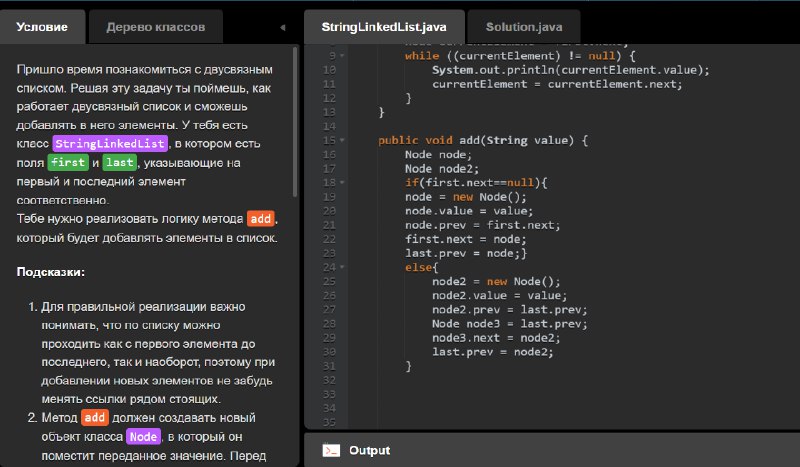Screen dimensions: 800x467
Task: Click the line 'node = new Node();'
Action: point(465,197)
